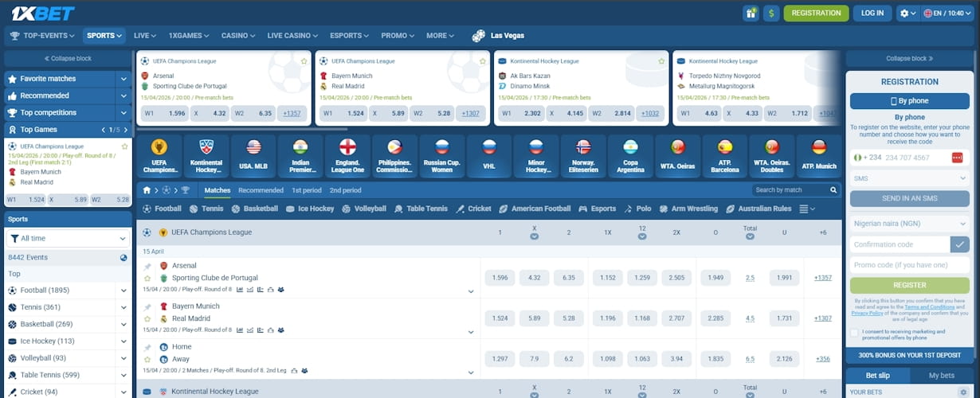Confirm code with the checkmark button
Screen dimensions: 980x398
tap(960, 244)
